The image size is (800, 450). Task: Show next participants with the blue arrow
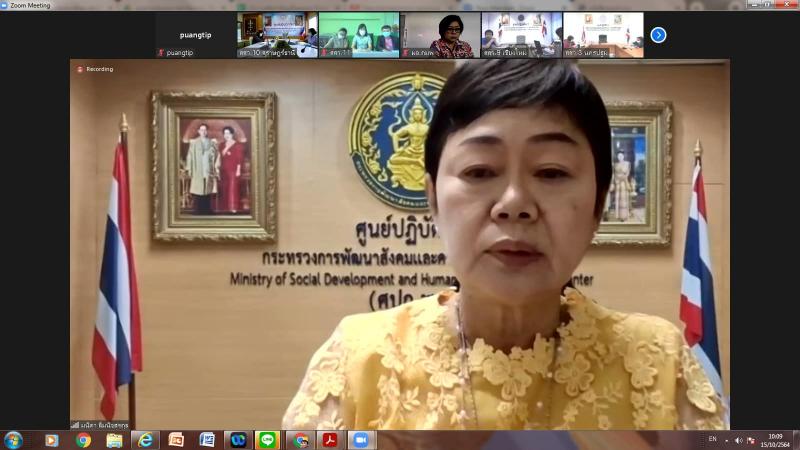pos(658,35)
